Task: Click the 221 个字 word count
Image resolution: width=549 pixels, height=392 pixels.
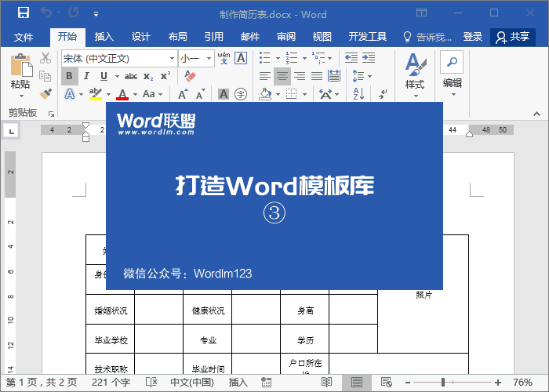Action: pyautogui.click(x=111, y=383)
